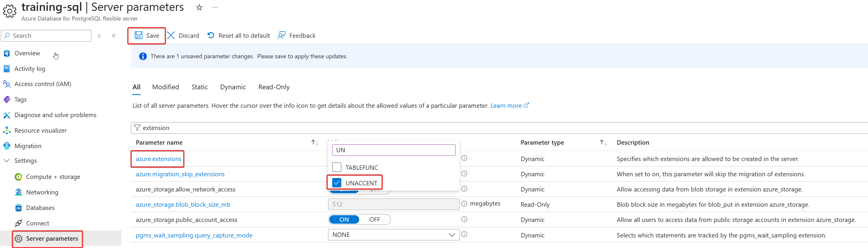Switch to the Modified tab
868x248 pixels.
tap(166, 87)
